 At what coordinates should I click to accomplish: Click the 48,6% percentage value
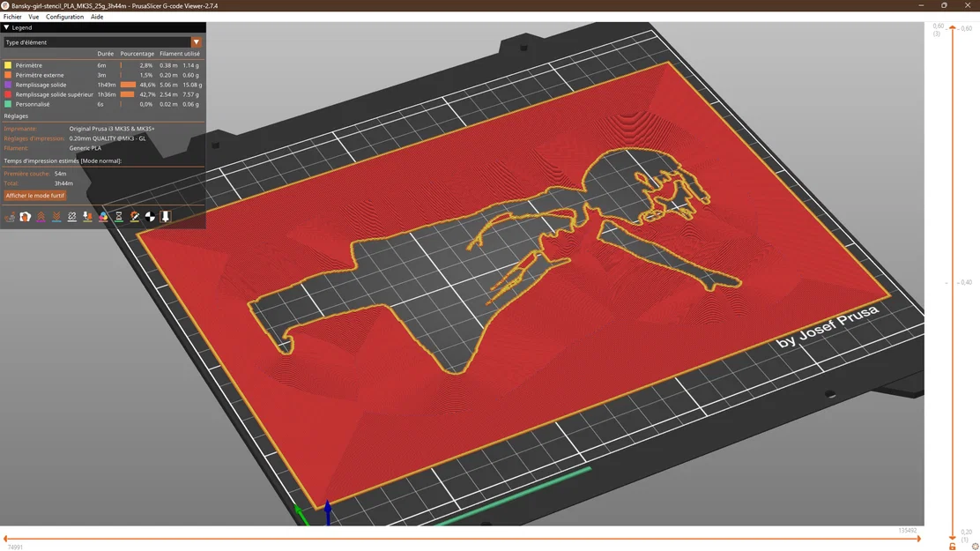(x=147, y=85)
